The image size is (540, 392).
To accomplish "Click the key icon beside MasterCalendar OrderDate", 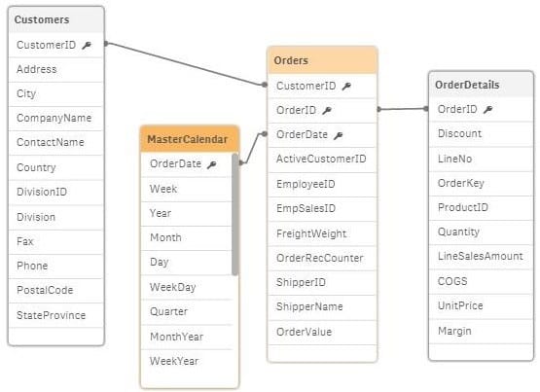I will [212, 164].
